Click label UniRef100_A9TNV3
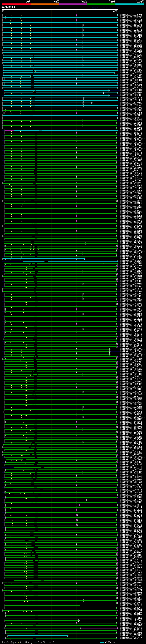Image resolution: width=146 pixels, height=644 pixels. click(x=131, y=98)
